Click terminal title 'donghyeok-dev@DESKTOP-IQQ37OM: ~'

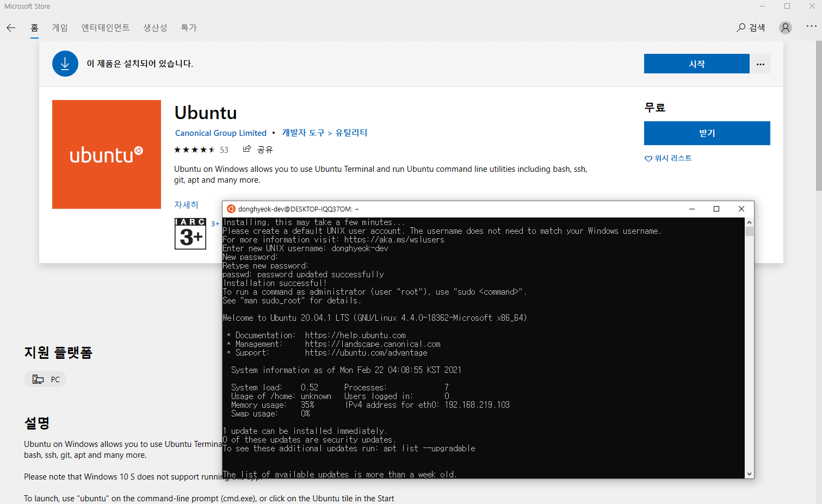[x=298, y=209]
